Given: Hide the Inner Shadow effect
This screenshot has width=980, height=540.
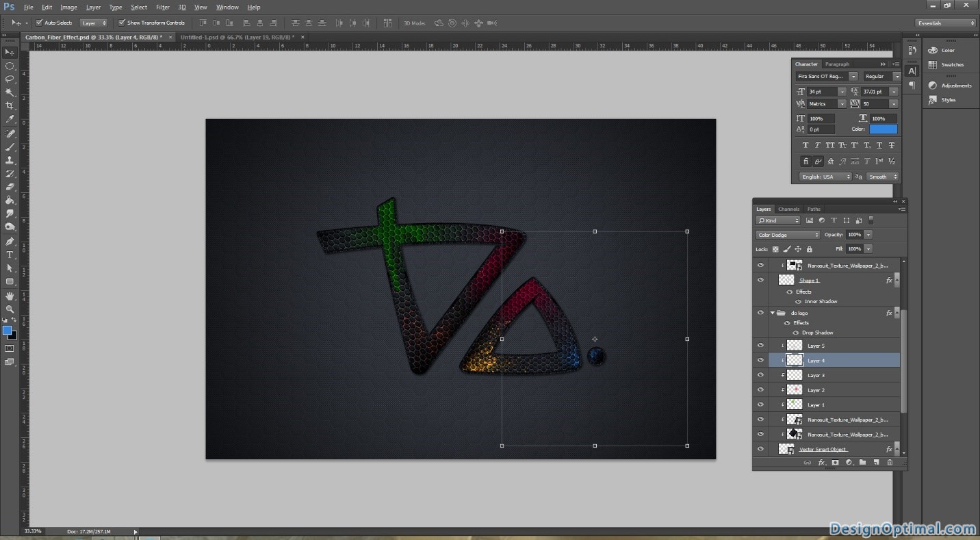Looking at the screenshot, I should [798, 301].
